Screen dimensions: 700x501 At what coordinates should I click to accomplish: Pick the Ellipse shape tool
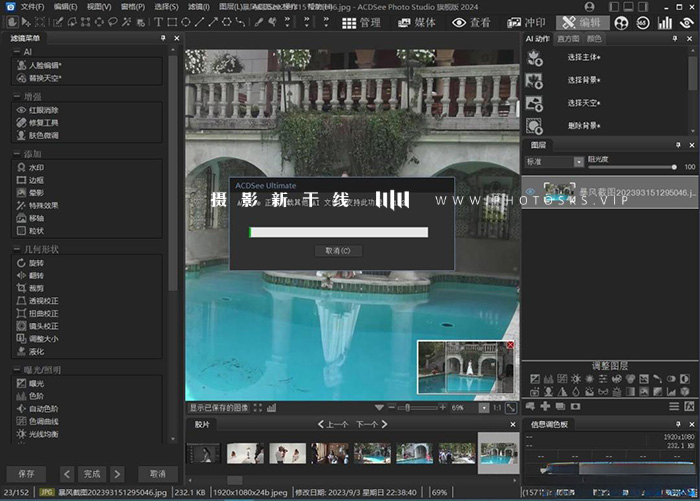(186, 22)
